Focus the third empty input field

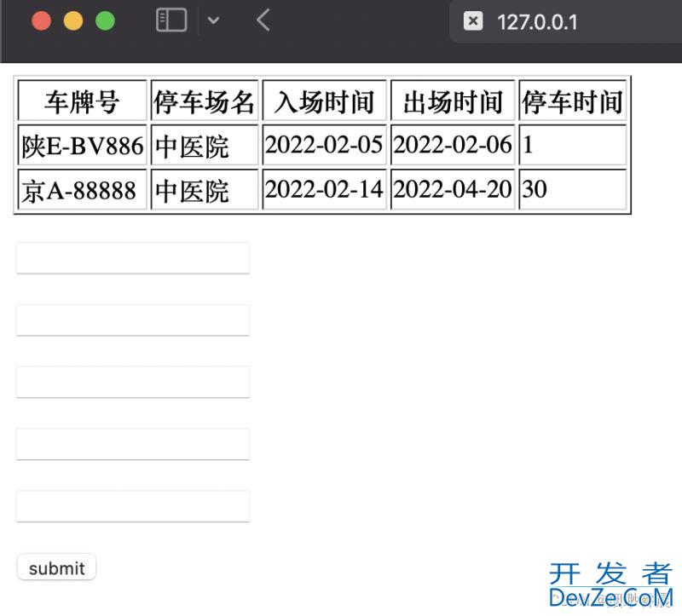coord(133,382)
